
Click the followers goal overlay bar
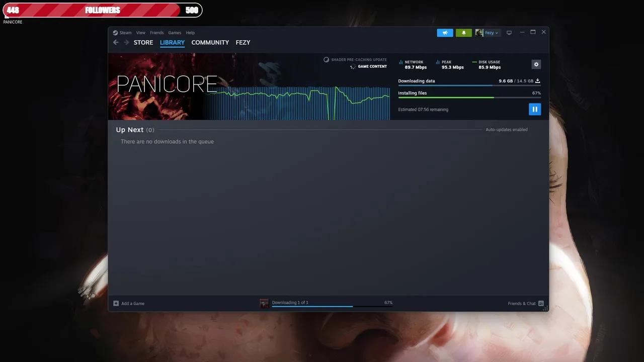(x=102, y=10)
